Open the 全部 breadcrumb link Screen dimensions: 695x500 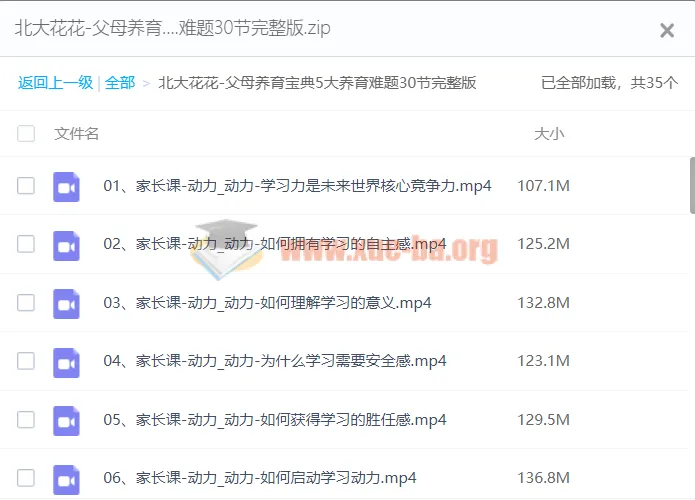click(120, 83)
